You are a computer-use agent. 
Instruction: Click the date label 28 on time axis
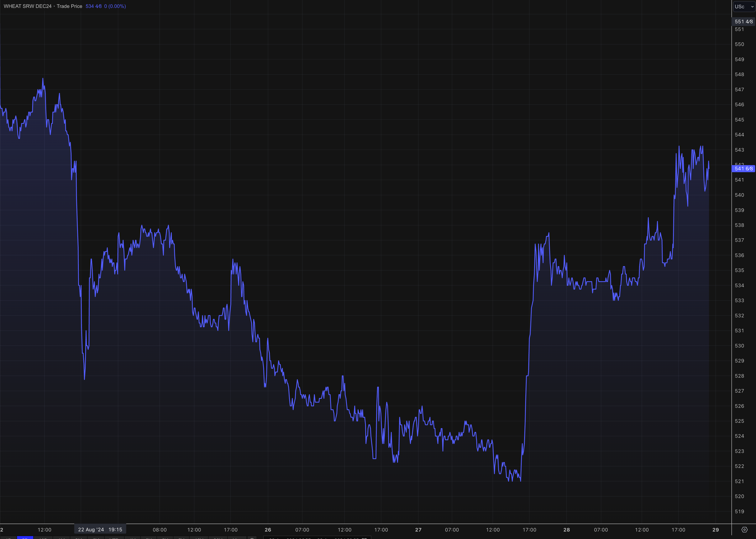567,530
